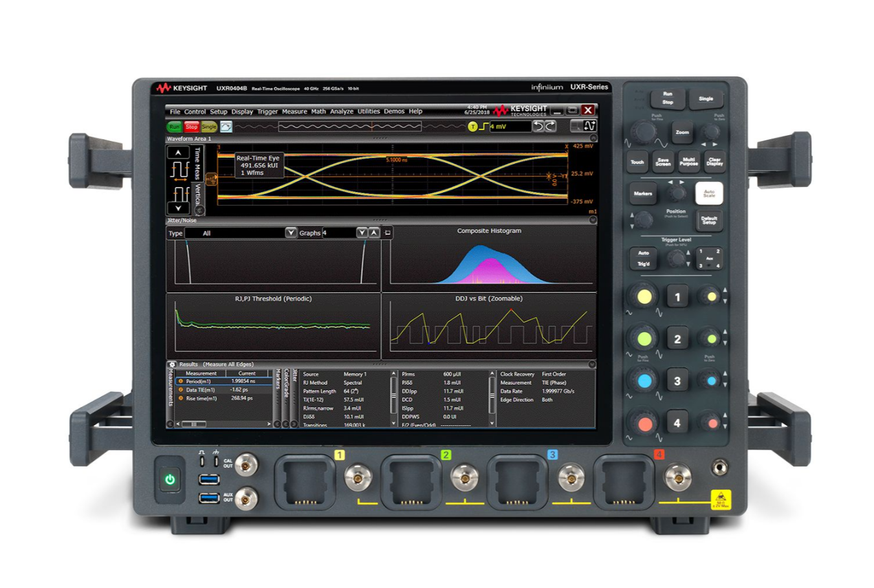Screen dimensions: 874x588
Task: Click the trigger level field showing 4 mV
Action: point(510,126)
